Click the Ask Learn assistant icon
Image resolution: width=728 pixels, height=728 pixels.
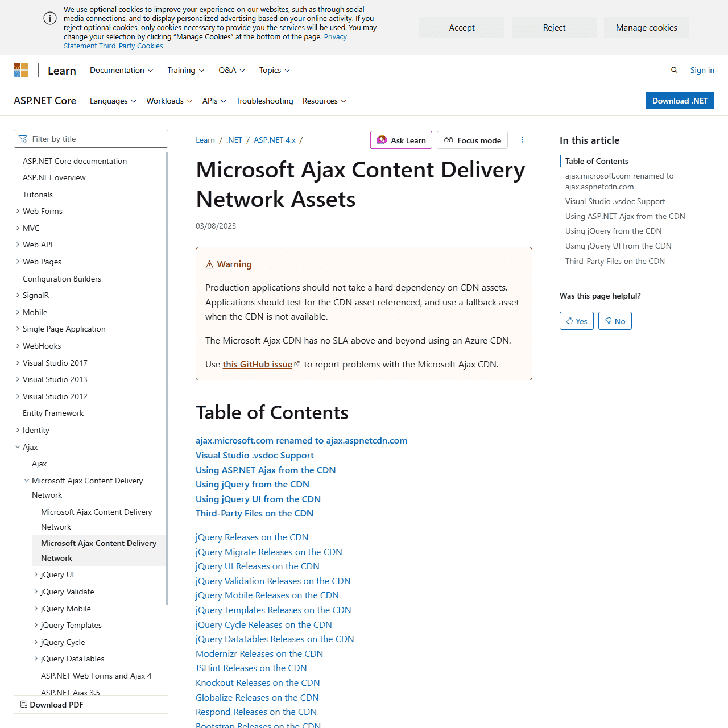(382, 139)
